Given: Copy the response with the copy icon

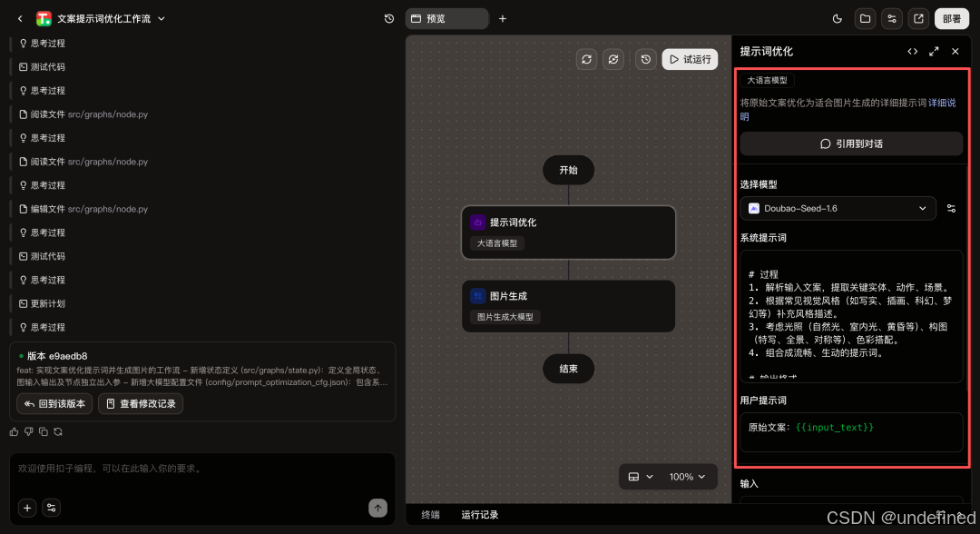Looking at the screenshot, I should click(44, 431).
